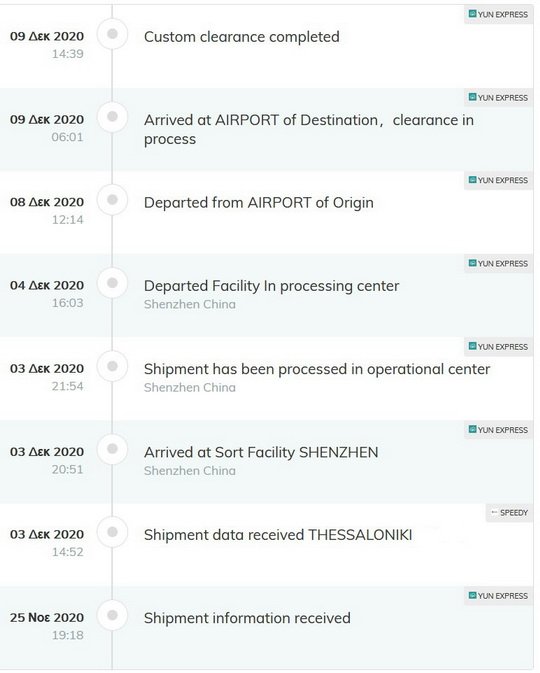
Task: Click YUN EXPRESS badge on Arrived at AIRPORT row
Action: pyautogui.click(x=498, y=98)
